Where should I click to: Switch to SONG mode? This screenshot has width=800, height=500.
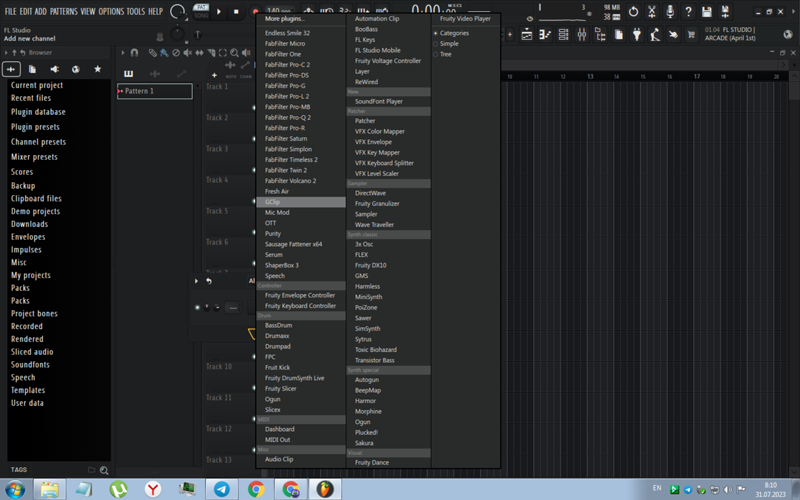point(202,15)
